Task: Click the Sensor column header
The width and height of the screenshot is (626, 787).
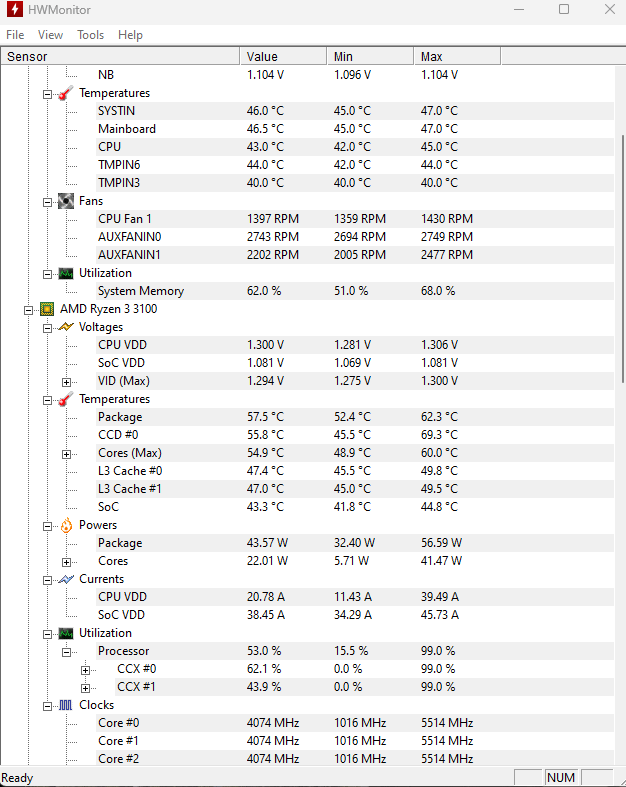Action: click(x=120, y=56)
